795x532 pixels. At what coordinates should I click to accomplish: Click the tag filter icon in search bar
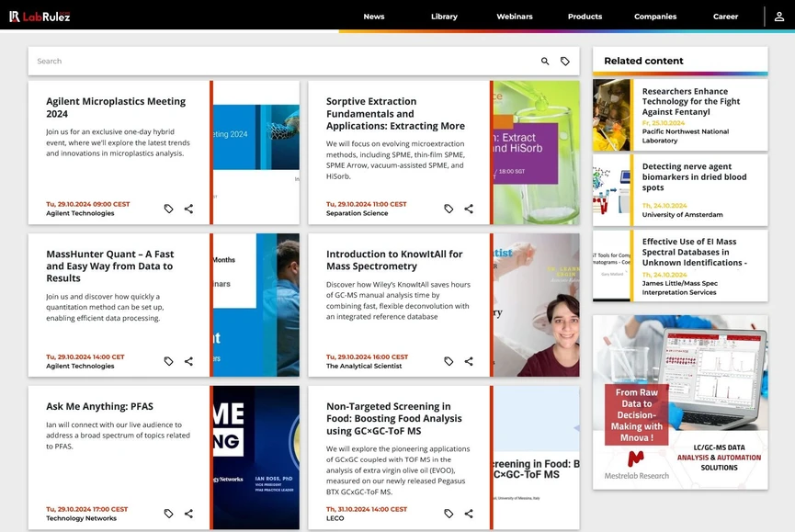(565, 62)
